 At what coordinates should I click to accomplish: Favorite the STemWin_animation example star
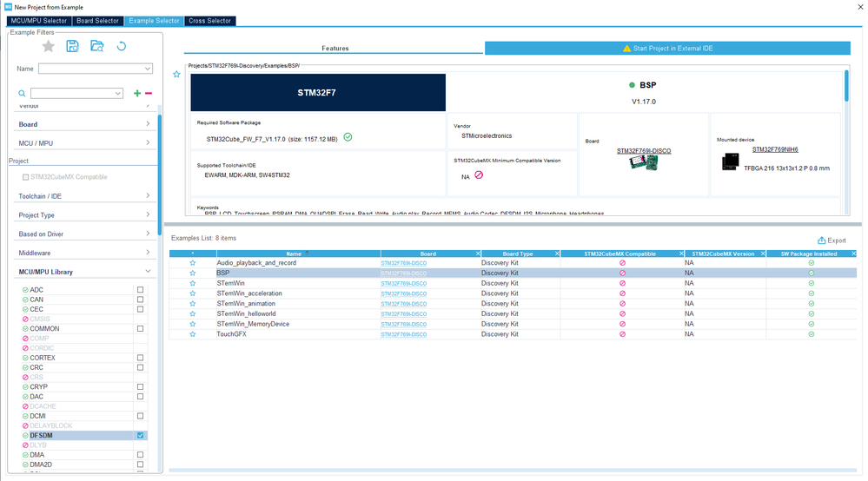click(193, 304)
